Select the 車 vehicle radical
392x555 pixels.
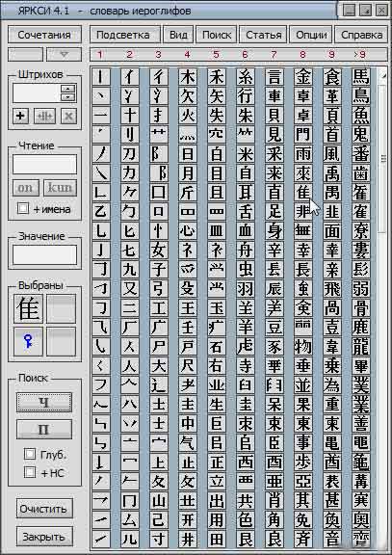(274, 96)
